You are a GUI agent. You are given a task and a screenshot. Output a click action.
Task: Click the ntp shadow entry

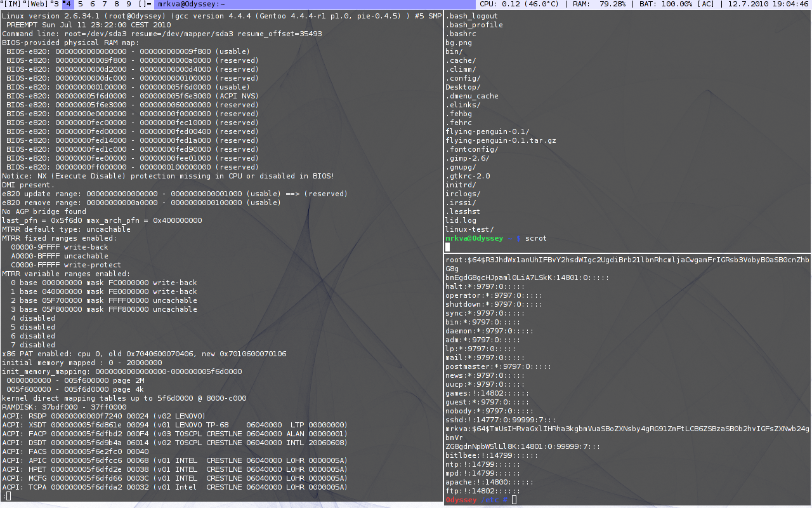(483, 464)
